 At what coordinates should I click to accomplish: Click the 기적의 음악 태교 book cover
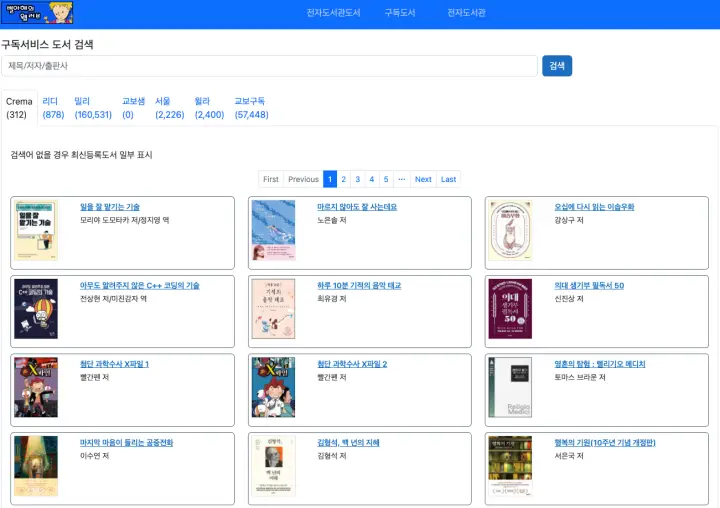[273, 309]
